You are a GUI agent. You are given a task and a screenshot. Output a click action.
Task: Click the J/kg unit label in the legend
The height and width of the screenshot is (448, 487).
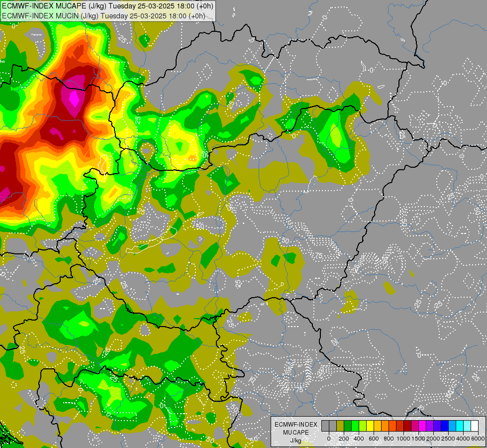pos(296,441)
